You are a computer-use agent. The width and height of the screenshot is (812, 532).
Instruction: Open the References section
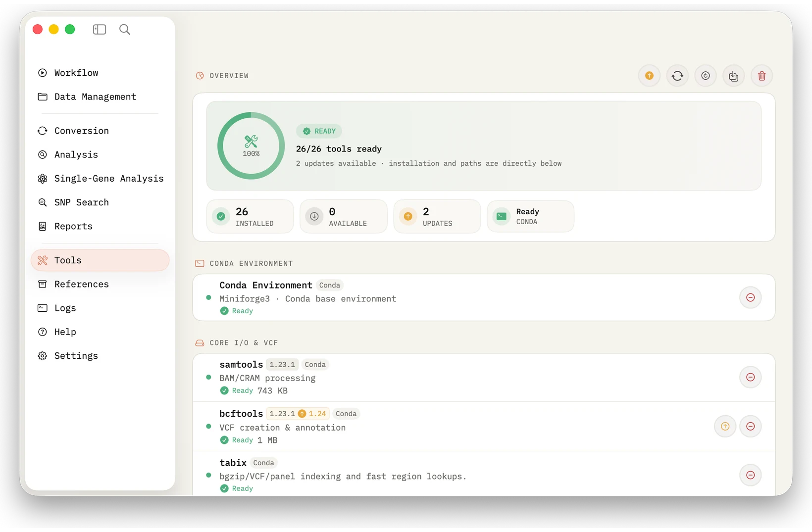click(x=100, y=284)
